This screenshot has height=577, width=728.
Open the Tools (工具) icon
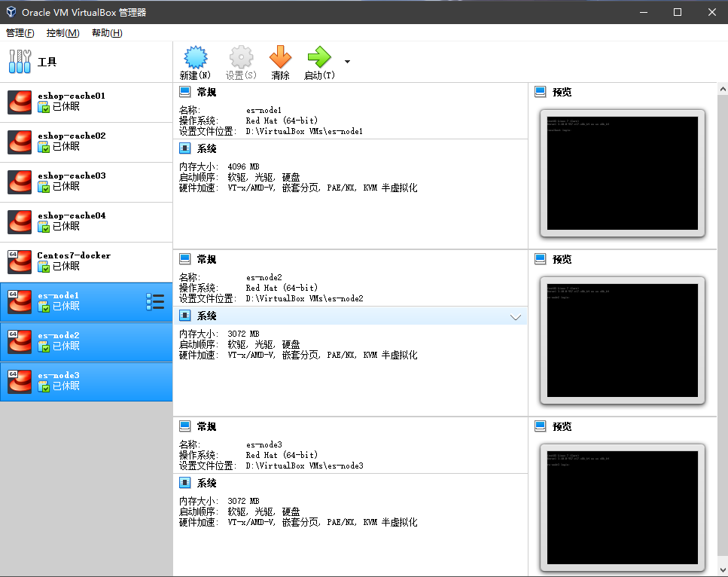point(20,61)
